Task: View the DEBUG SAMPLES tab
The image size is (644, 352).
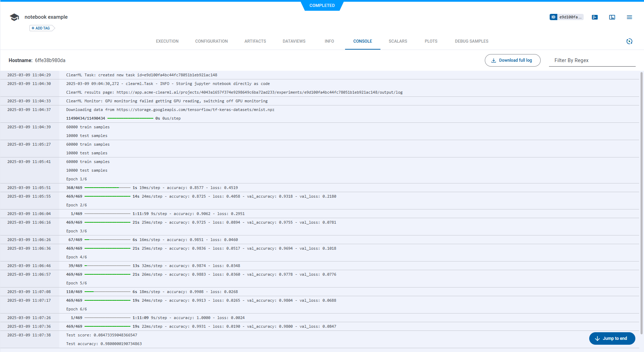Action: point(471,41)
